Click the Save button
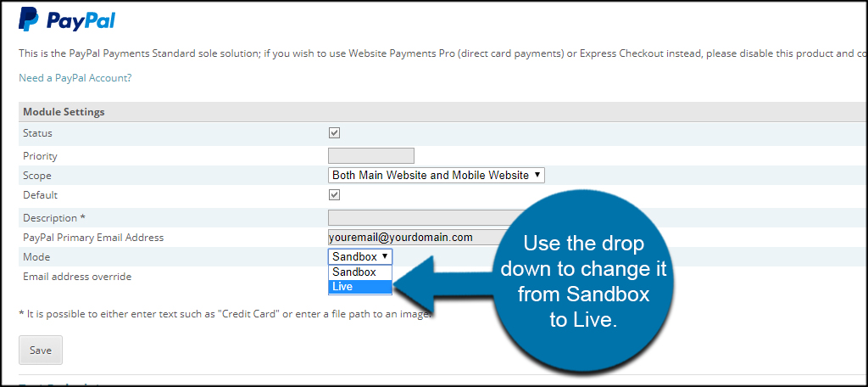The width and height of the screenshot is (868, 387). click(41, 350)
